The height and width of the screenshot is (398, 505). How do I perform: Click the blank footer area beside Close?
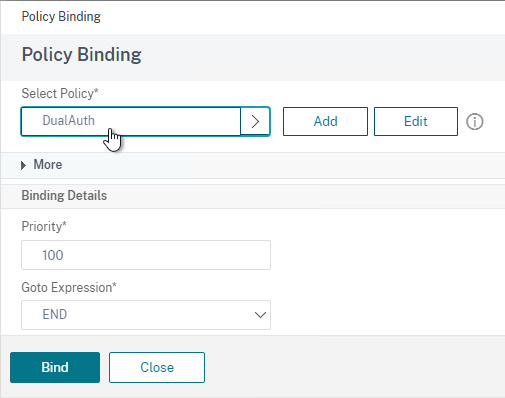pos(353,367)
